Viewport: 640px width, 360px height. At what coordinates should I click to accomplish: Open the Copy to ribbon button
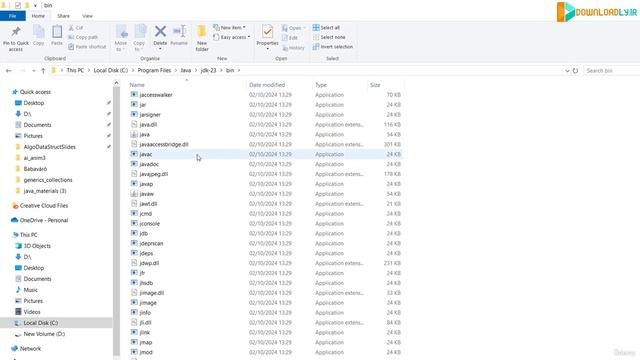point(139,38)
